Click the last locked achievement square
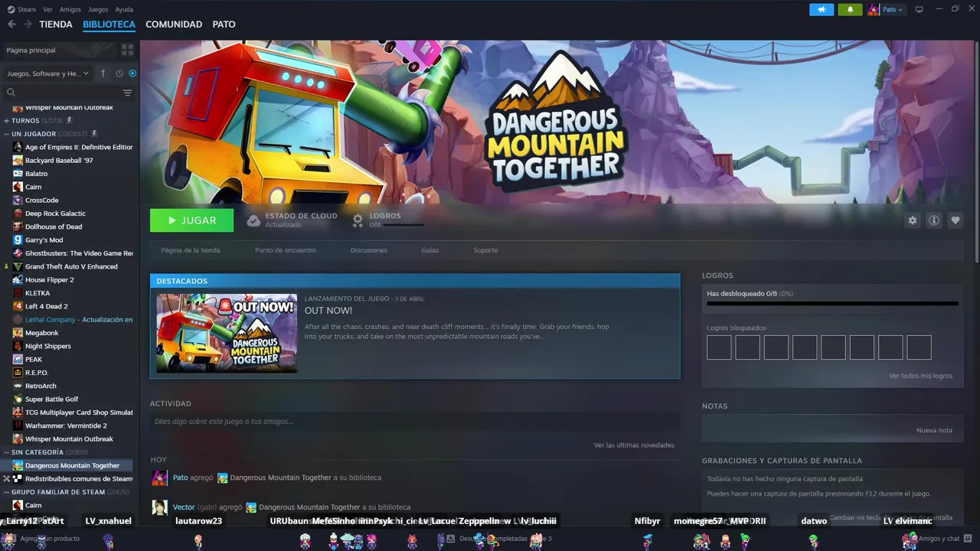This screenshot has height=551, width=980. (919, 347)
